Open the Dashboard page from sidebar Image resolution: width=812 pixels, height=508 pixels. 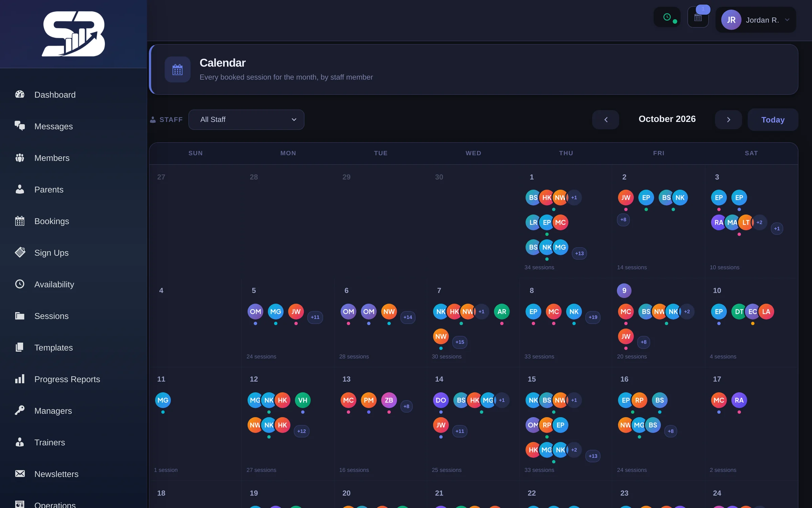(55, 95)
